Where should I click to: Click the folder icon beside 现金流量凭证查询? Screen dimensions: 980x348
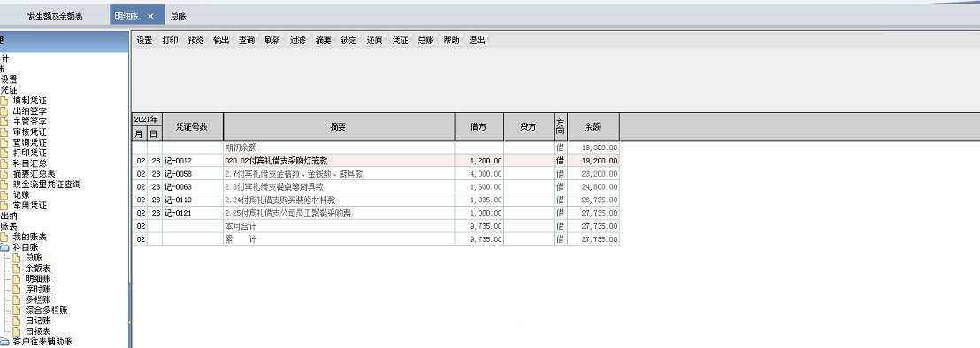point(4,185)
